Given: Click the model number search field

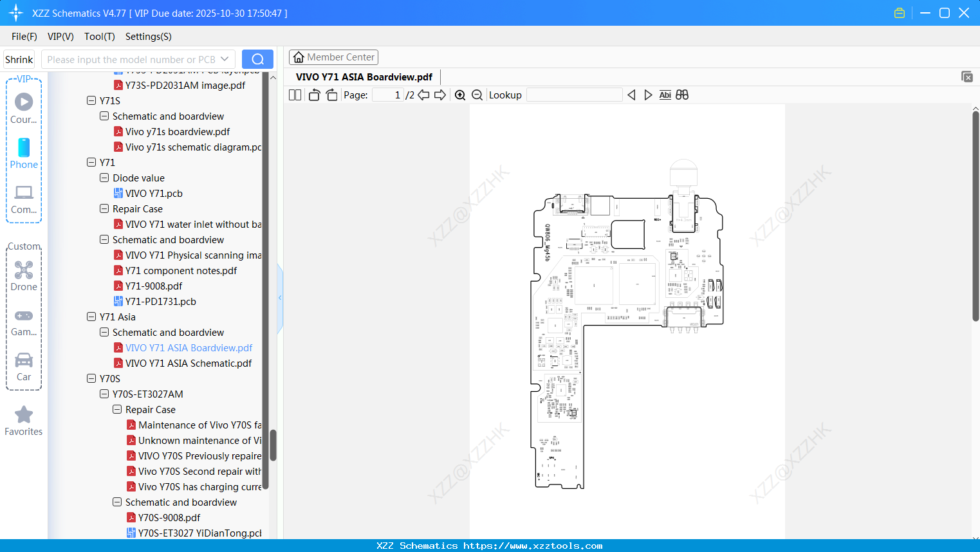Looking at the screenshot, I should coord(131,59).
